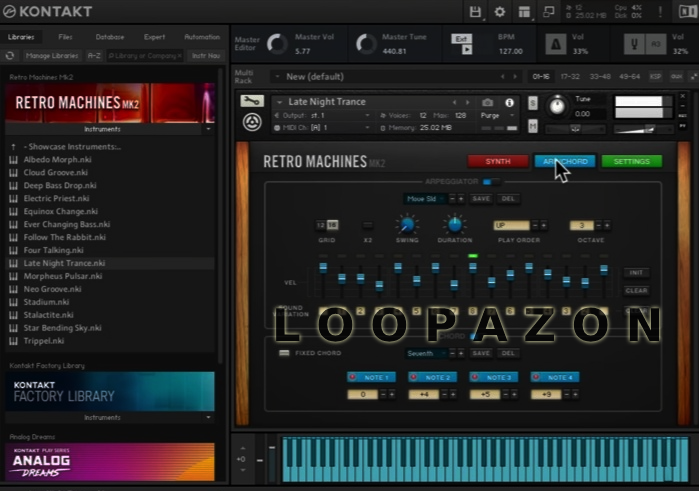Toggle Note 4 chord button

(x=555, y=377)
